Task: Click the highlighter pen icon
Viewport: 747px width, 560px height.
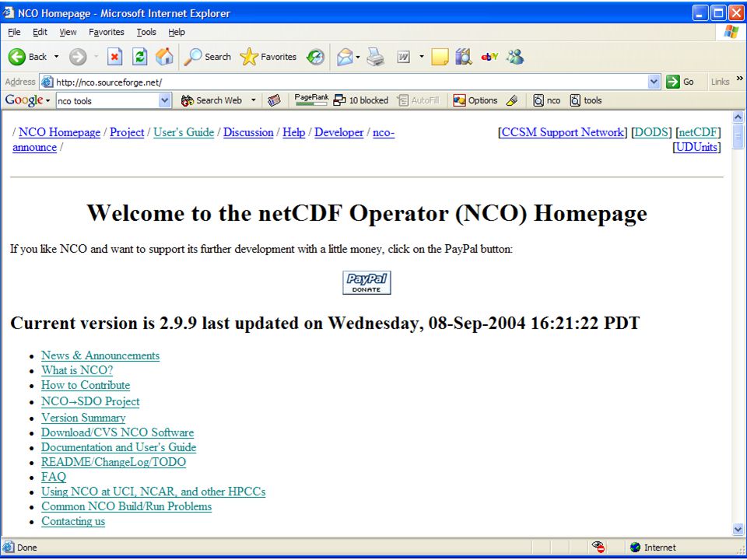Action: [x=512, y=100]
